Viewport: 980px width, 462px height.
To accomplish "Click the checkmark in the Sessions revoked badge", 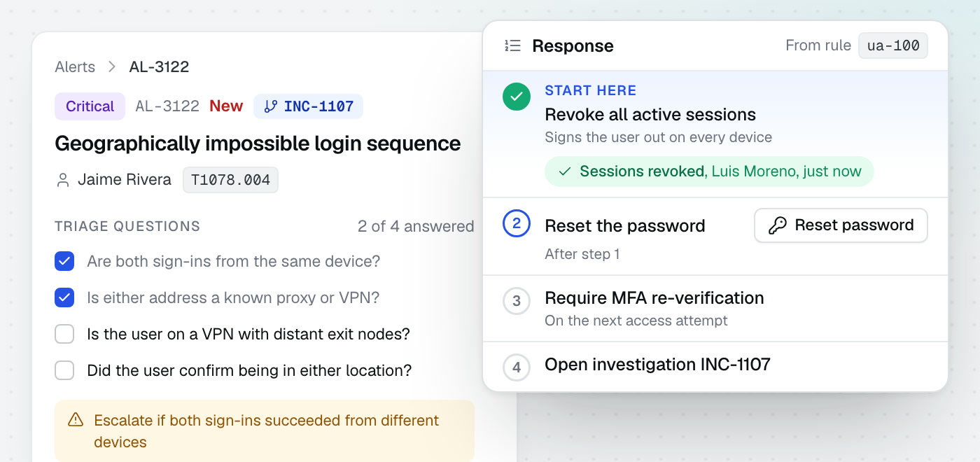I will [x=565, y=171].
